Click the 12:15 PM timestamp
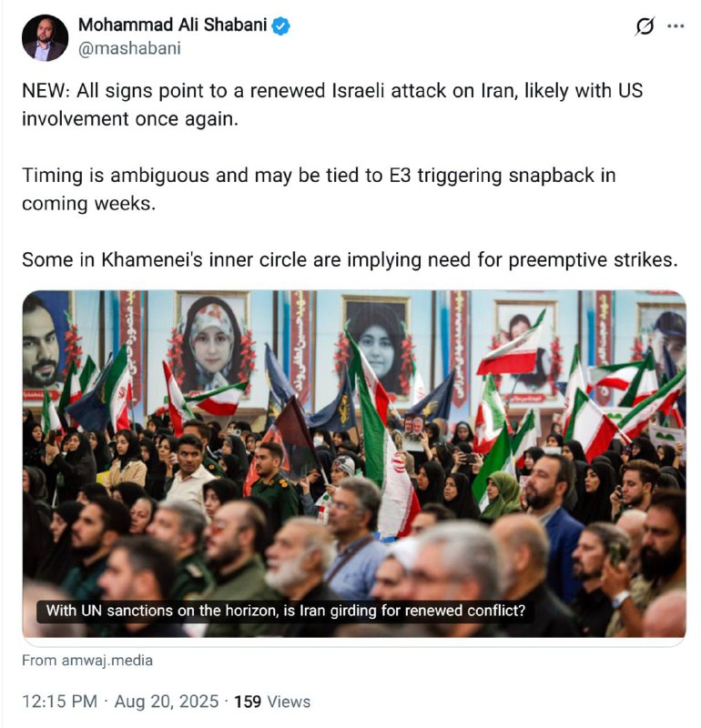The width and height of the screenshot is (701, 728). 59,702
